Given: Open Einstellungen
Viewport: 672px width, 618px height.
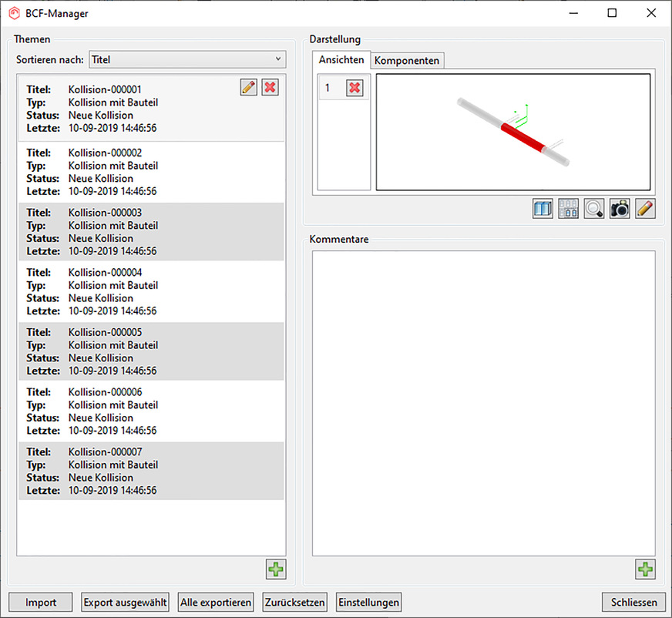Looking at the screenshot, I should tap(368, 603).
